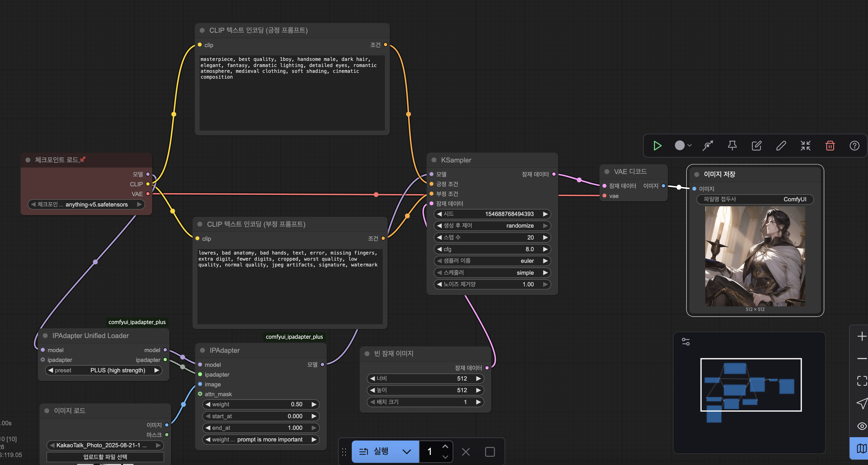Open the 스케줄러 simple selector
Screen dimensions: 868x465
[492, 273]
